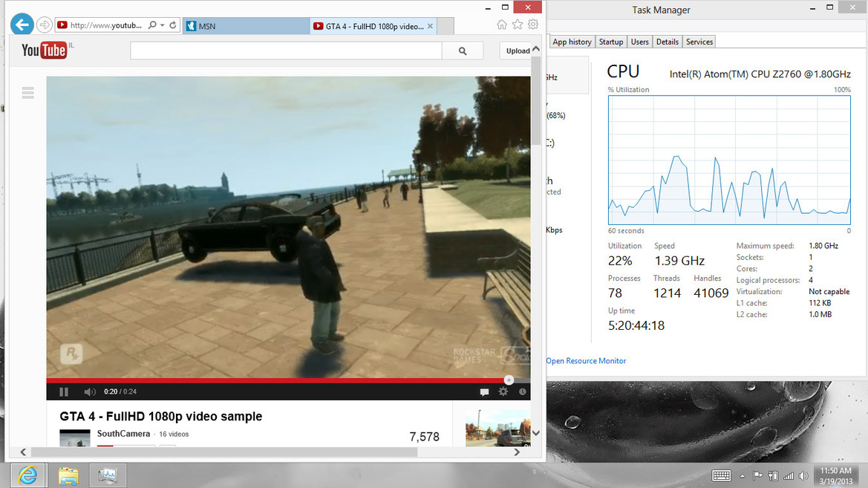This screenshot has height=488, width=868.
Task: Open File Explorer from the taskbar
Action: point(68,475)
